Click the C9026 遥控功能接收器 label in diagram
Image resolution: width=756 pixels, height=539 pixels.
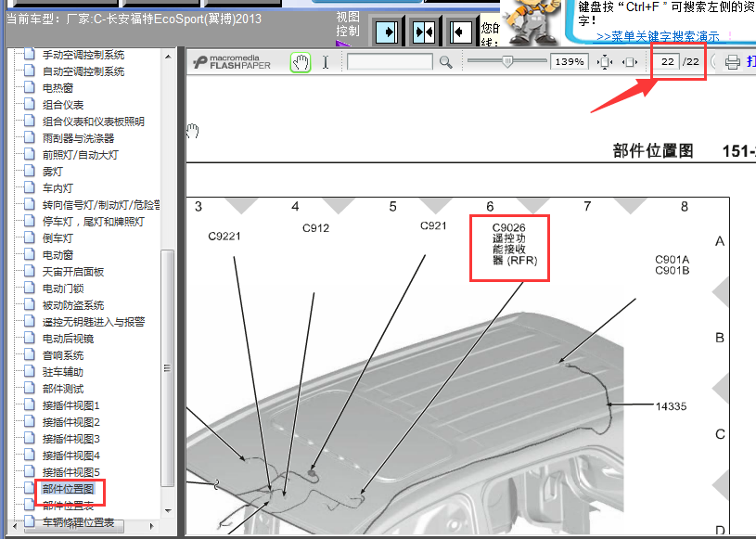point(515,244)
